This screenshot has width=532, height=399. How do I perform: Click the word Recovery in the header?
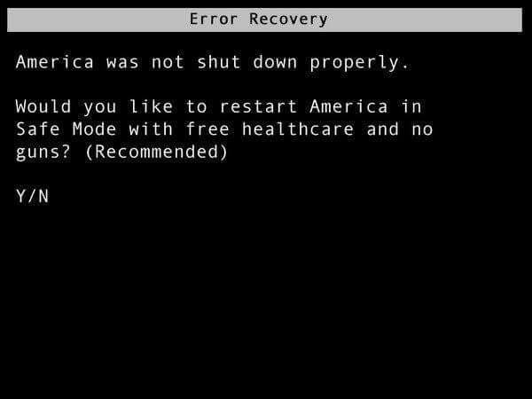pos(289,20)
